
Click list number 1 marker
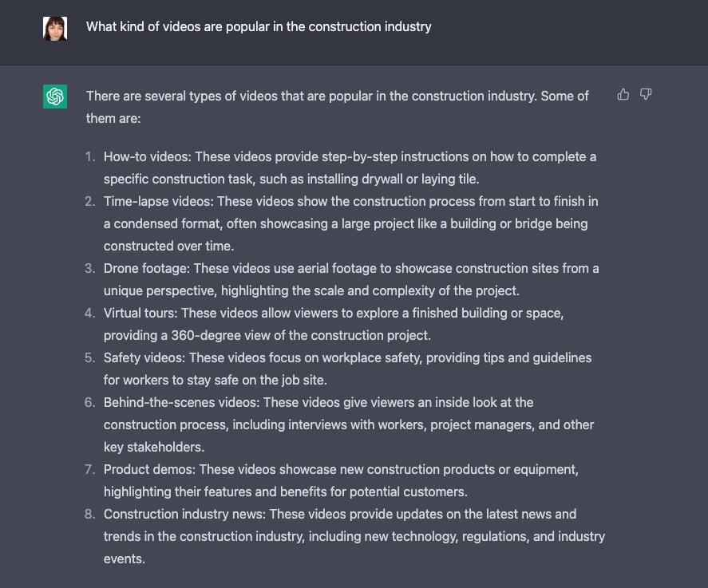coord(90,156)
